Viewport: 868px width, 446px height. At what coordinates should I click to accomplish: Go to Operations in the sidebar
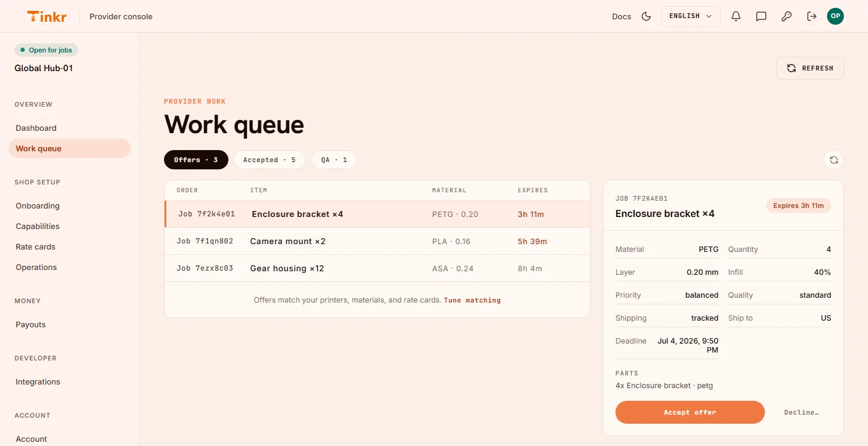[x=69, y=267]
